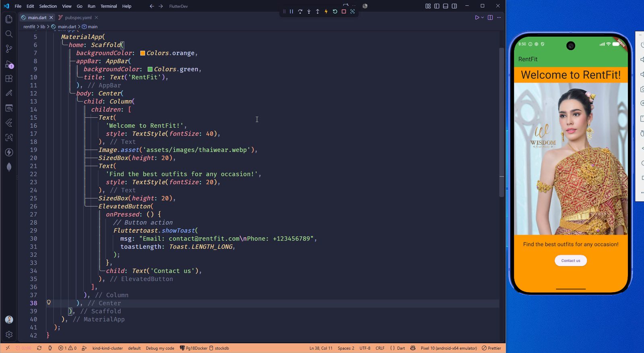Run the Dart file with play button
Screen dimensions: 644x353
pos(477,18)
